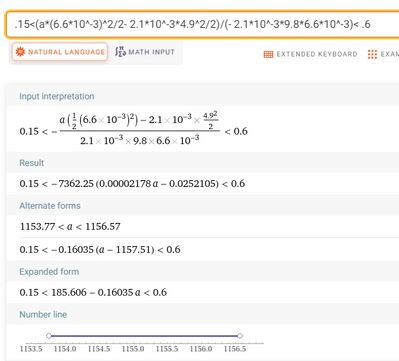Click the left open endpoint of the interval

pos(49,336)
